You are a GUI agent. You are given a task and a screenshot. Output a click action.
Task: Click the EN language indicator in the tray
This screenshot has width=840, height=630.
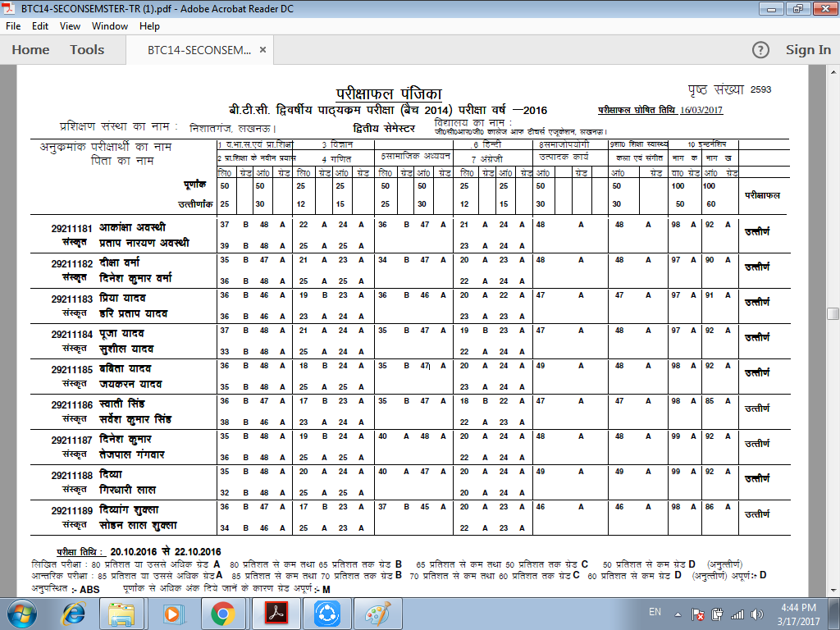pos(655,612)
